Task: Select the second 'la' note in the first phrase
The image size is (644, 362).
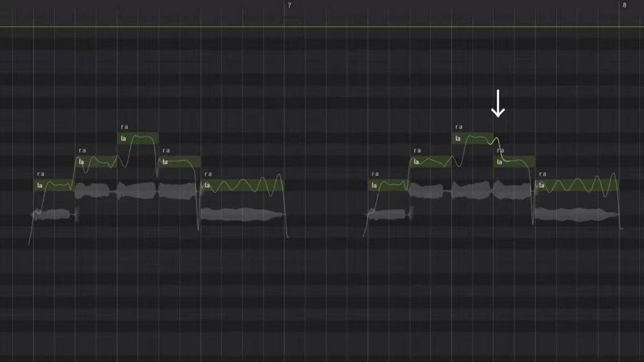Action: [96, 162]
